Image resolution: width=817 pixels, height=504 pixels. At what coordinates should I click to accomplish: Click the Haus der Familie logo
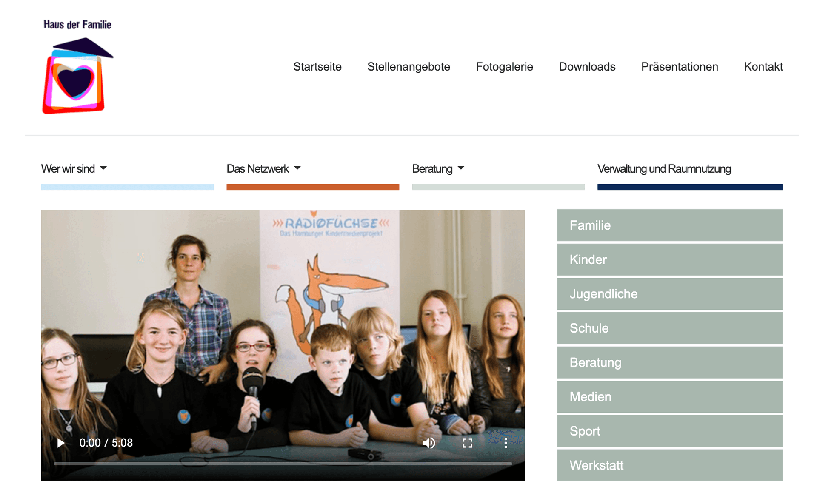pyautogui.click(x=77, y=67)
